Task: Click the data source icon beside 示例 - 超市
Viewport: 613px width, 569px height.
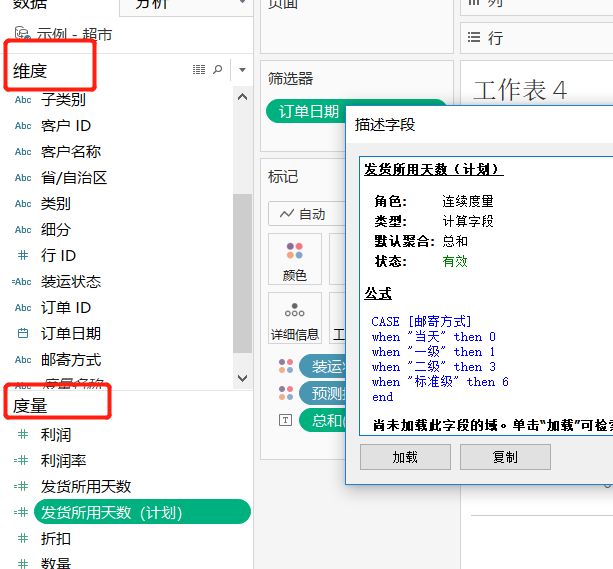Action: point(22,34)
